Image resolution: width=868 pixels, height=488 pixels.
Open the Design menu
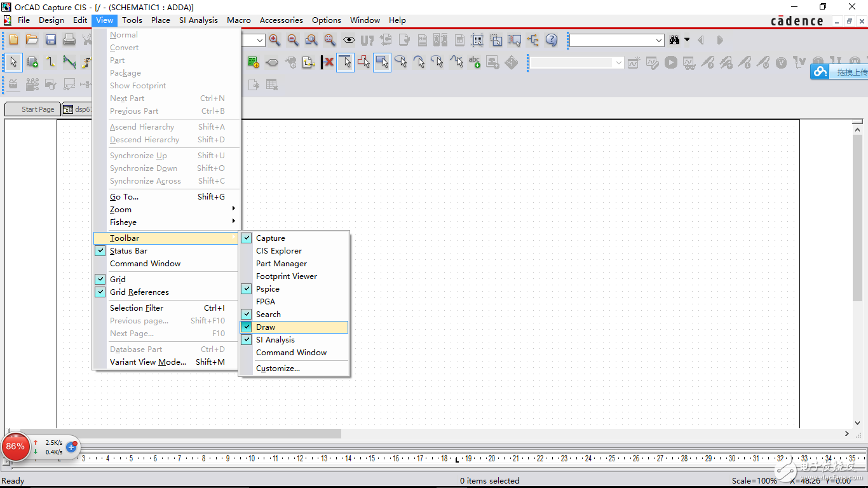click(51, 20)
